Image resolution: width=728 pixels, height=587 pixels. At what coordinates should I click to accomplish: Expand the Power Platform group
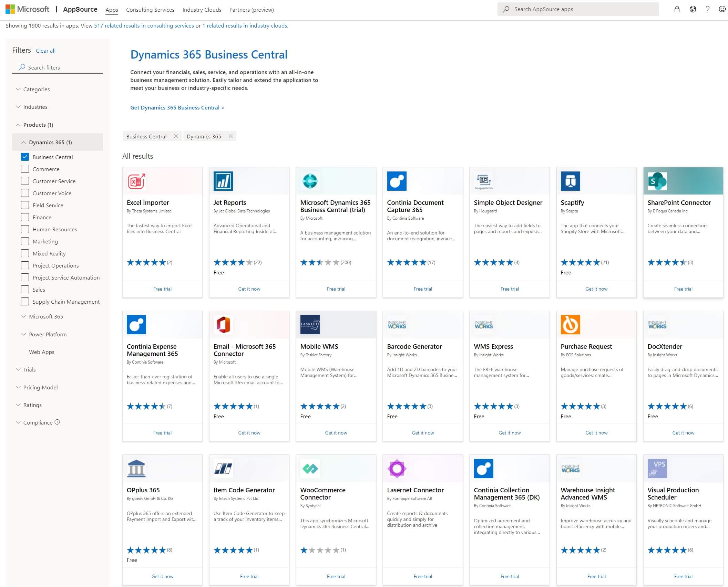pos(44,334)
